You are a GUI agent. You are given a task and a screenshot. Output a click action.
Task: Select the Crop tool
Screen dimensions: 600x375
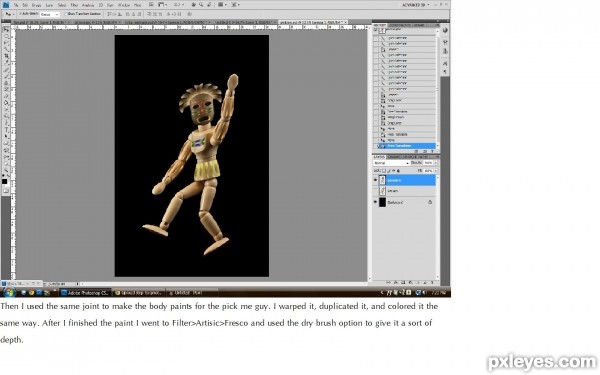tap(7, 55)
